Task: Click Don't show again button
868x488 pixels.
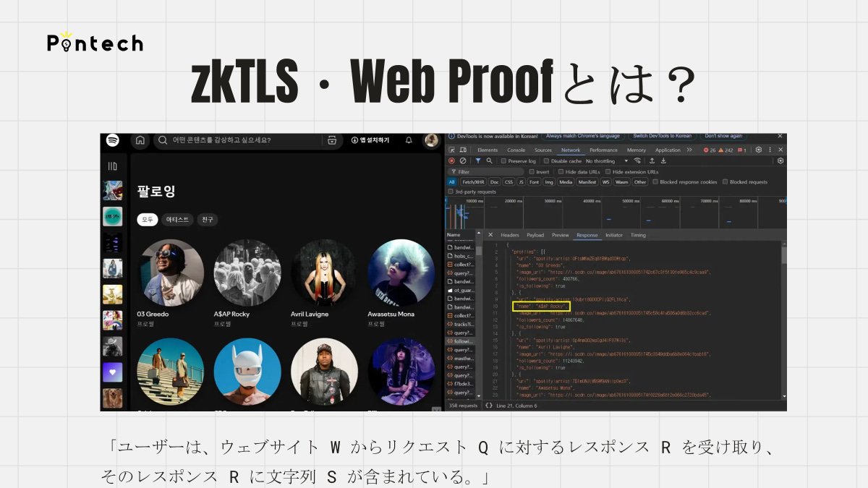Action: click(x=723, y=136)
